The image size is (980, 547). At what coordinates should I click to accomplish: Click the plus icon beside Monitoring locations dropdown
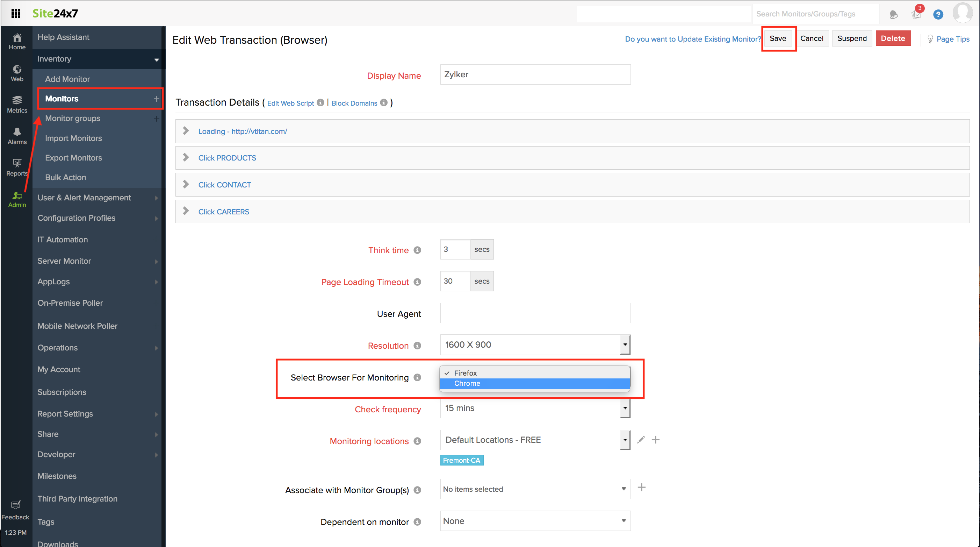(x=656, y=440)
